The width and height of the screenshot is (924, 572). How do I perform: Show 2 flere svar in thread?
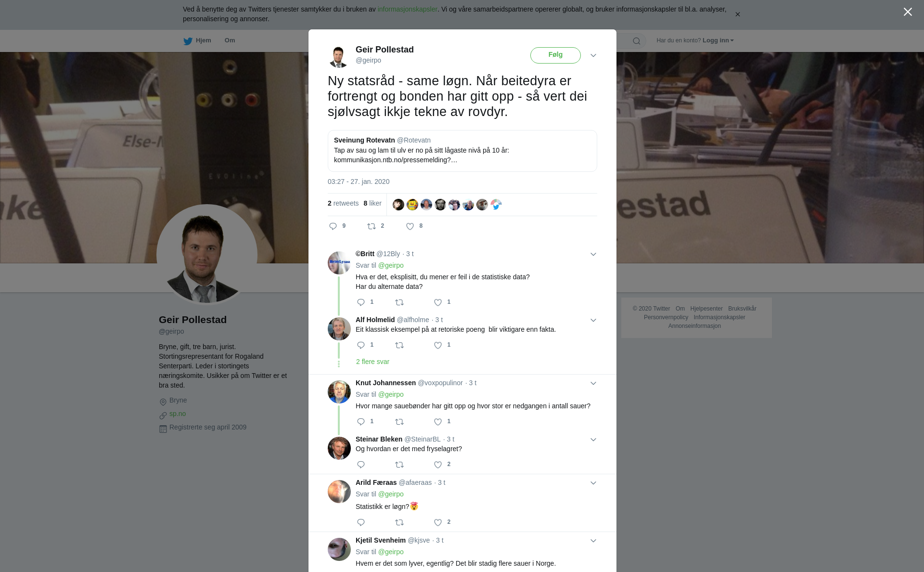click(x=372, y=362)
